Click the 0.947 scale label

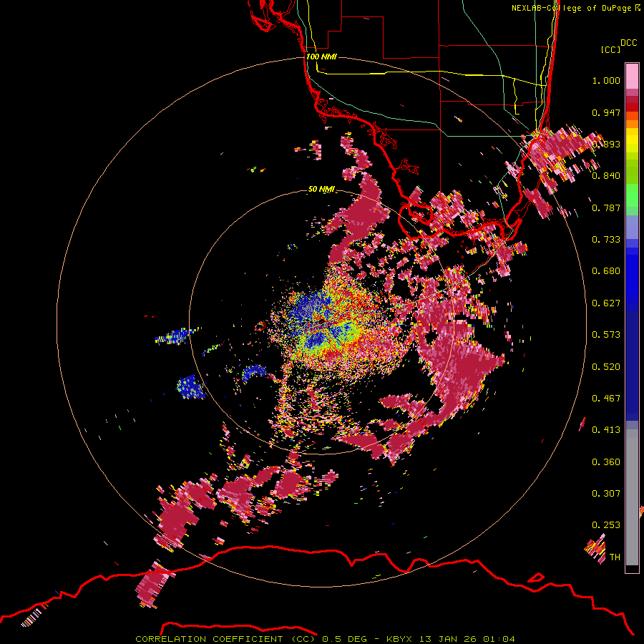[606, 112]
